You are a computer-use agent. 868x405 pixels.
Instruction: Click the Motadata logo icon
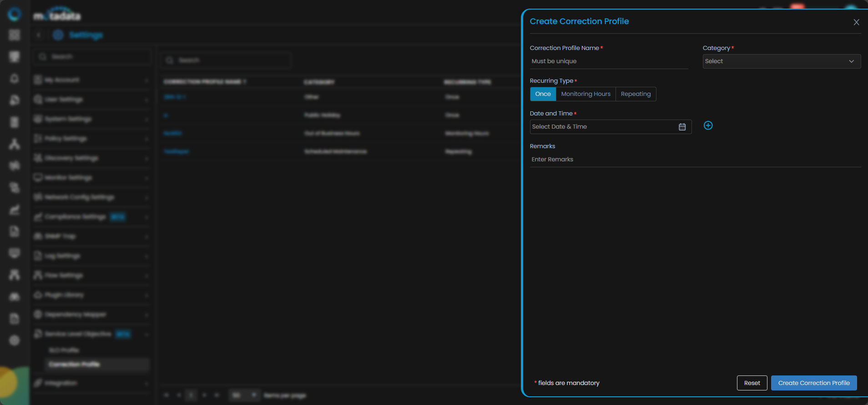click(15, 15)
